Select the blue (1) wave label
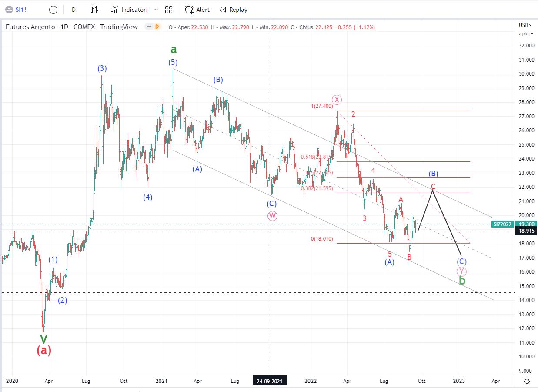 click(53, 260)
